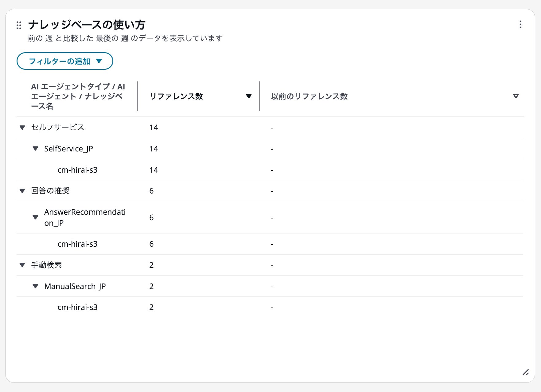The image size is (541, 392).
Task: Click the collapse triangle next to SelfService_JP
Action: (x=35, y=148)
